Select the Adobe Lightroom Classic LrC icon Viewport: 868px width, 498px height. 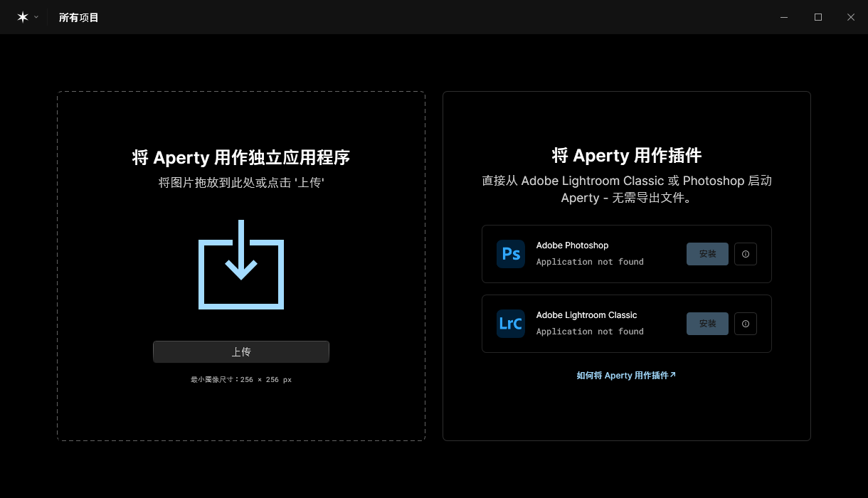click(x=511, y=324)
